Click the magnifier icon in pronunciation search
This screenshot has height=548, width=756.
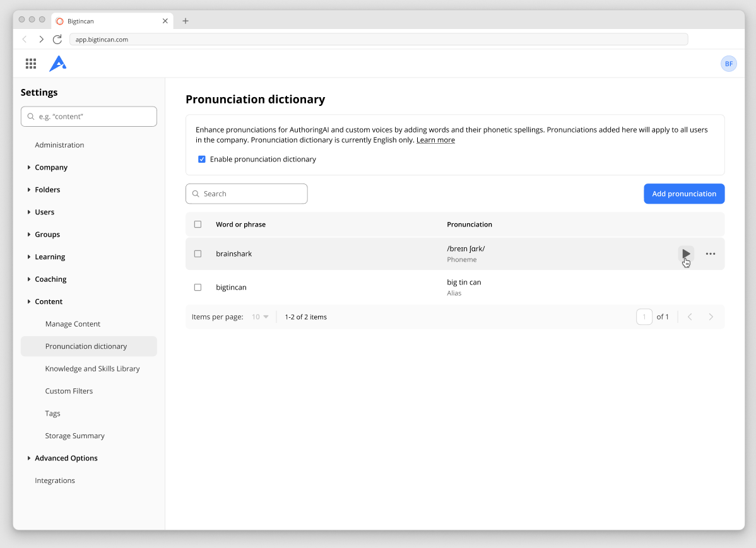pos(196,194)
